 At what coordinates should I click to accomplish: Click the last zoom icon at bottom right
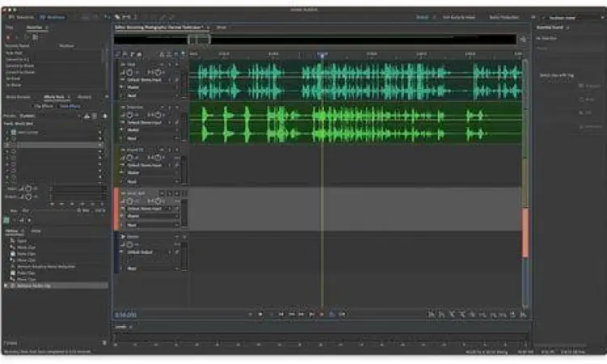[523, 315]
